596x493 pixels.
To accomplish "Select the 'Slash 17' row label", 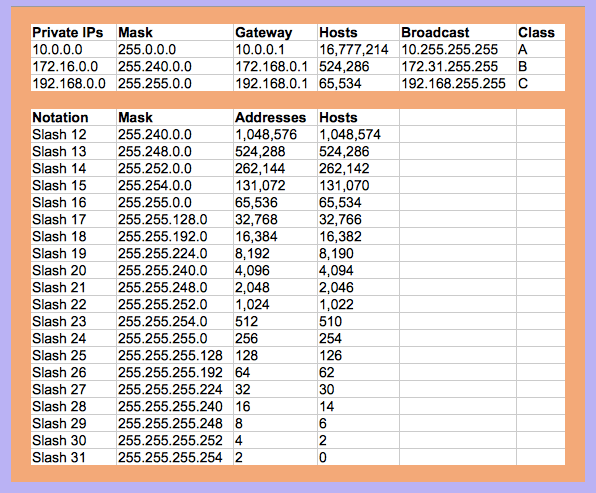I will pyautogui.click(x=73, y=219).
